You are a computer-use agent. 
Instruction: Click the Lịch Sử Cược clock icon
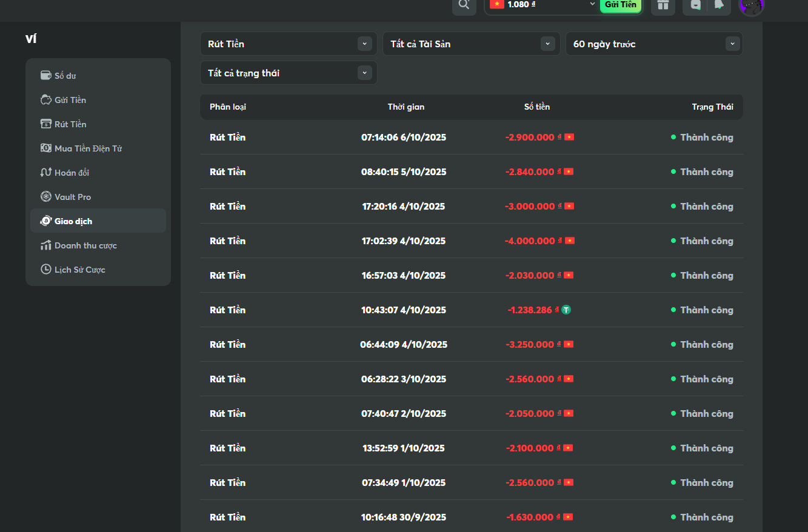click(x=46, y=270)
